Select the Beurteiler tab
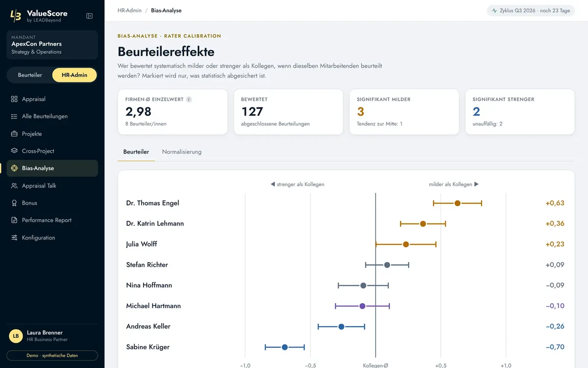The height and width of the screenshot is (368, 588). coord(136,152)
